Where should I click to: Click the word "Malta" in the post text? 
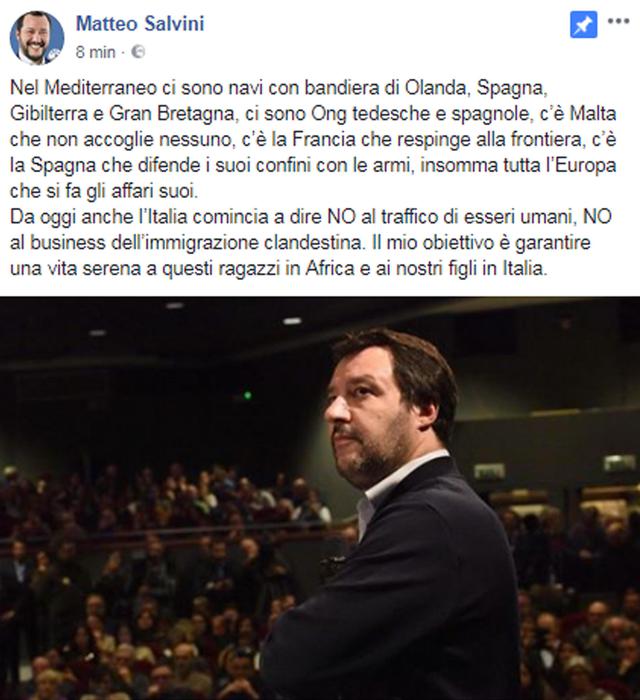[x=593, y=113]
